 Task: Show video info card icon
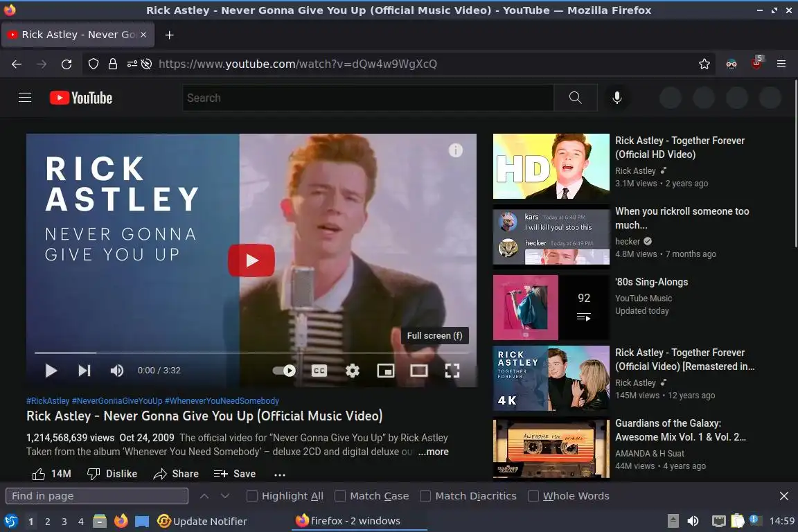click(x=456, y=150)
